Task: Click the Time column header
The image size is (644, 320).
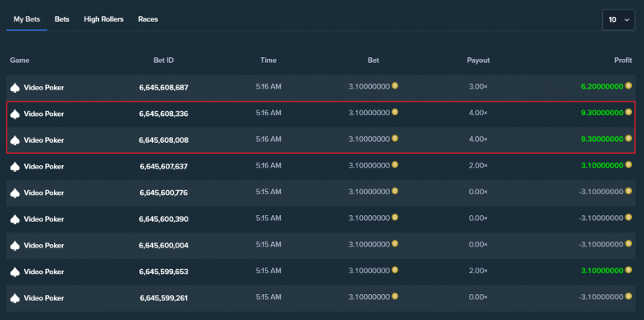Action: point(269,60)
